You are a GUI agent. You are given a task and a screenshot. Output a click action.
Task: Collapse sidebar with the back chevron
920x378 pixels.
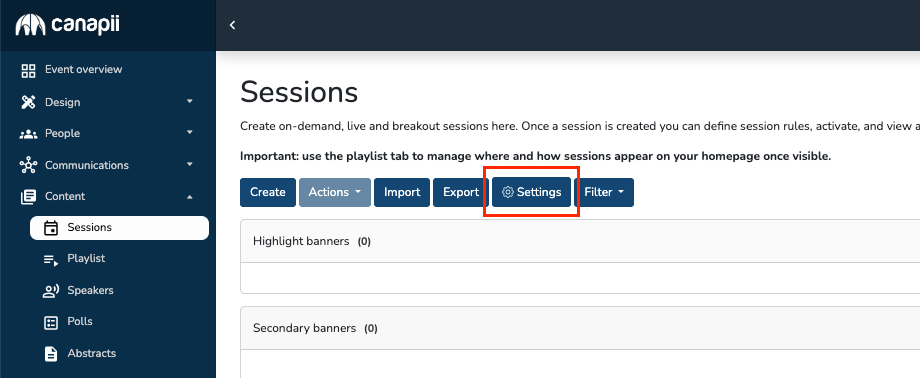tap(232, 25)
